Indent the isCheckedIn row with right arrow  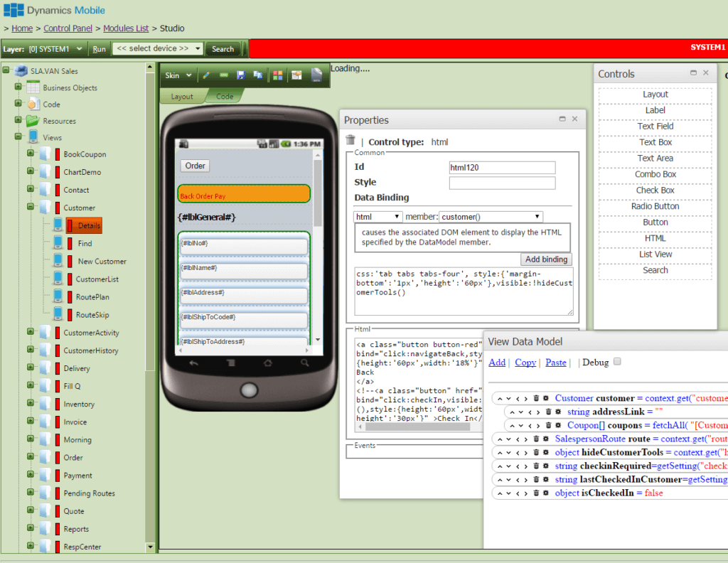[x=526, y=493]
